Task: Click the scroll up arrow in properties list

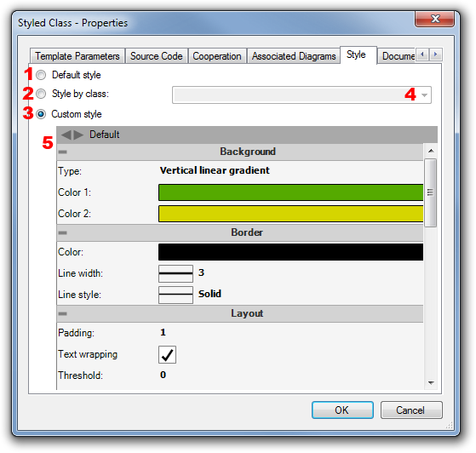Action: [431, 151]
